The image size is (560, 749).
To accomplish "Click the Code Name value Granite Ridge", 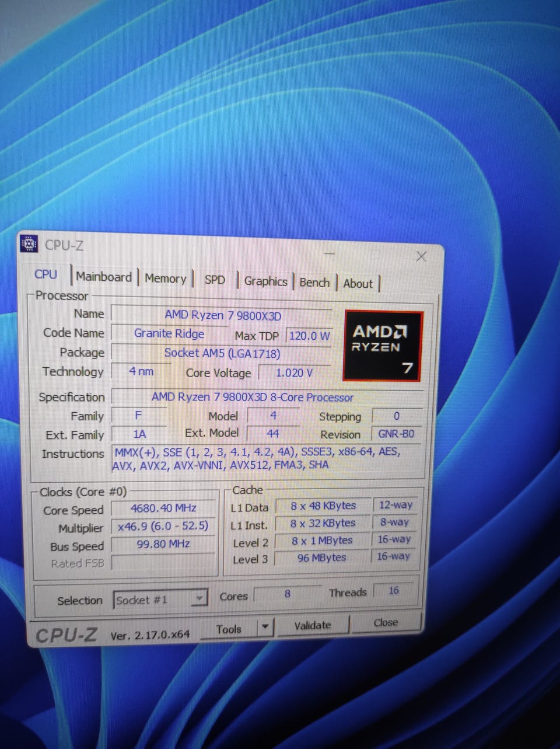I will [169, 333].
